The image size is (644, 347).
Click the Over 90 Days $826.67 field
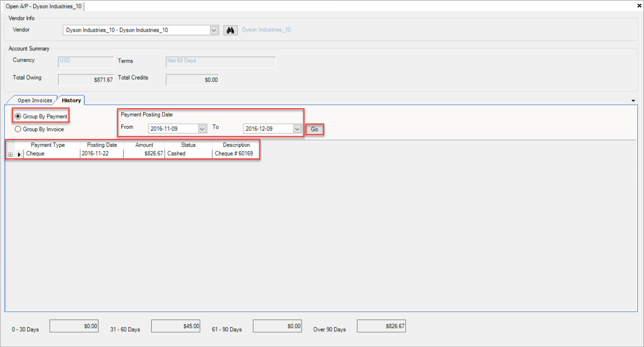click(381, 326)
